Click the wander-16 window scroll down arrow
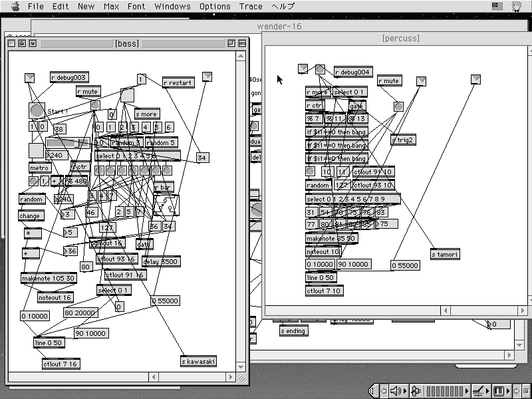 coord(519,345)
